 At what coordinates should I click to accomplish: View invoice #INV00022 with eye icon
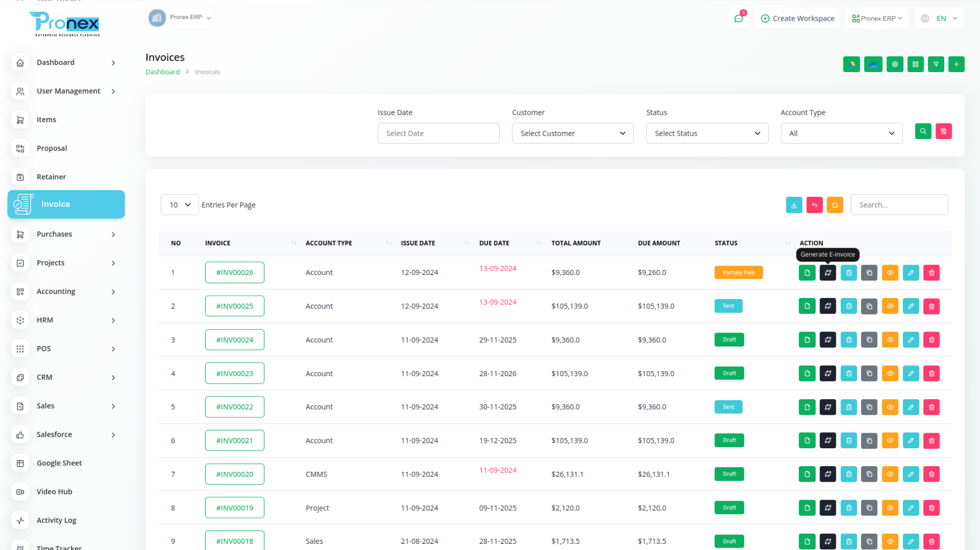[890, 407]
